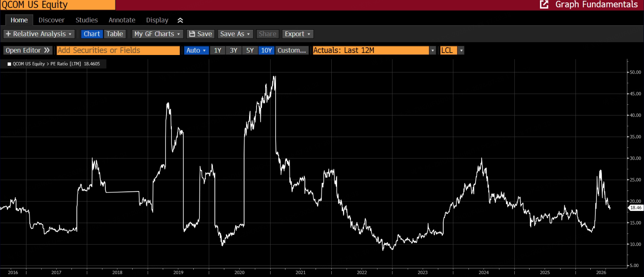Viewport: 644px width, 277px height.
Task: Click the greyed Share button
Action: click(x=268, y=34)
